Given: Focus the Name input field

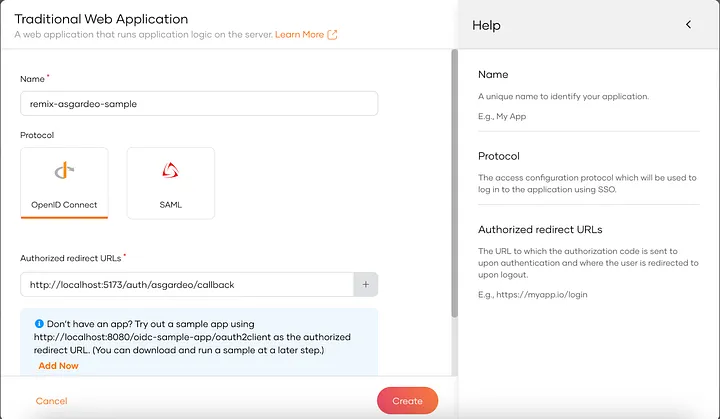Looking at the screenshot, I should [199, 103].
